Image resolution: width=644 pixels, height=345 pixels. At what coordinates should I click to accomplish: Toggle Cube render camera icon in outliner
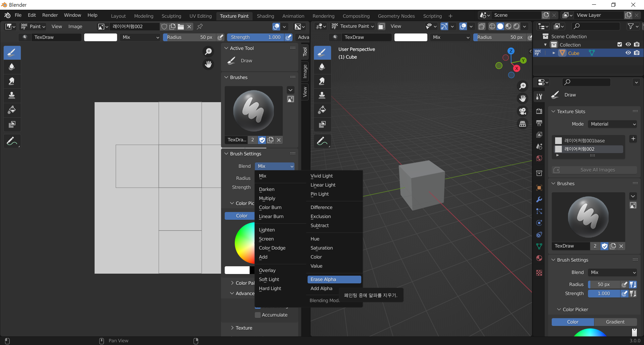coord(637,53)
